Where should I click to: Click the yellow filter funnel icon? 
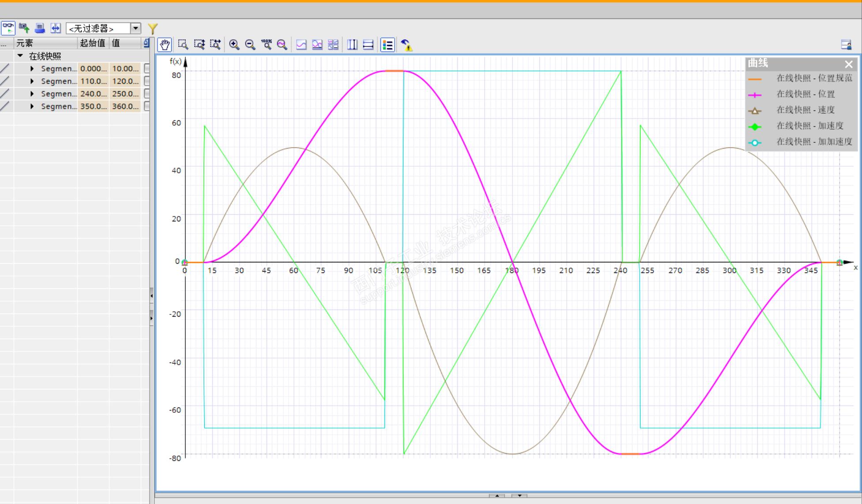(x=152, y=29)
